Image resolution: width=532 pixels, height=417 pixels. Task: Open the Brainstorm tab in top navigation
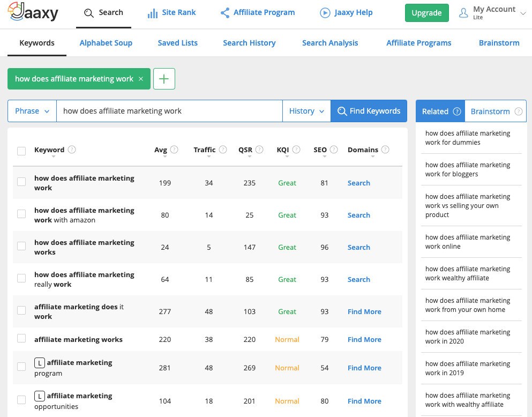coord(499,43)
